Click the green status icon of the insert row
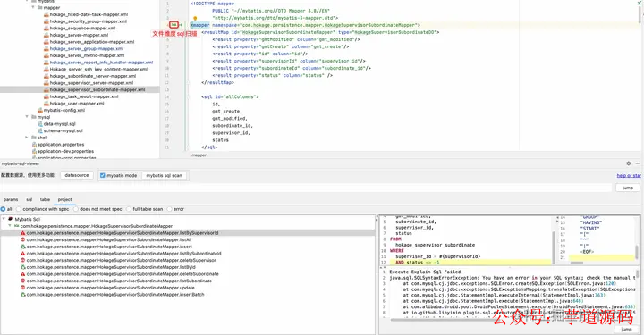 23,247
